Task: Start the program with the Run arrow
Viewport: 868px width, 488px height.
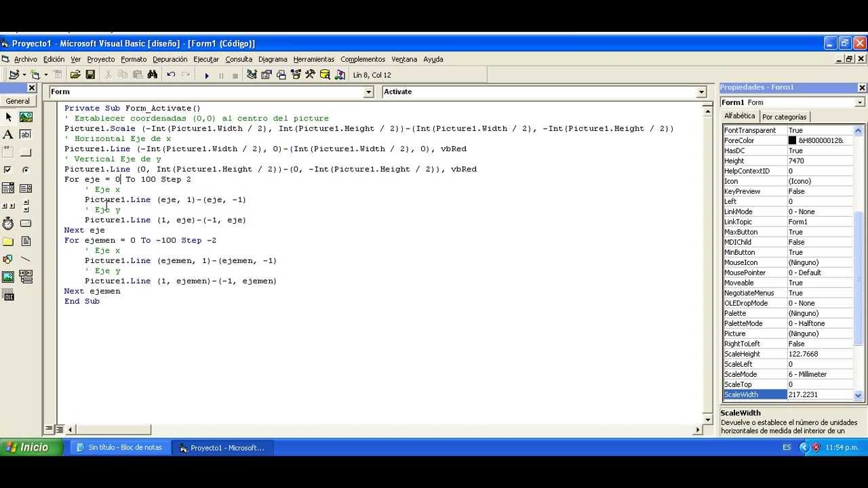Action: [x=207, y=75]
